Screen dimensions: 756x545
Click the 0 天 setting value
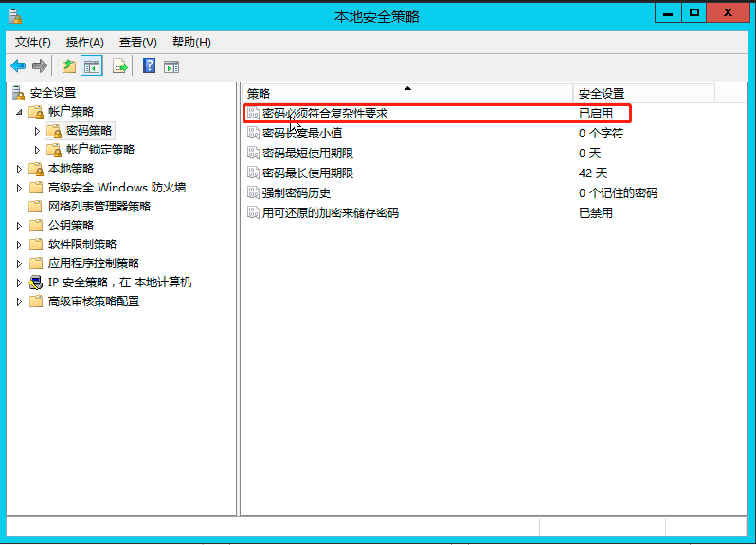[589, 153]
